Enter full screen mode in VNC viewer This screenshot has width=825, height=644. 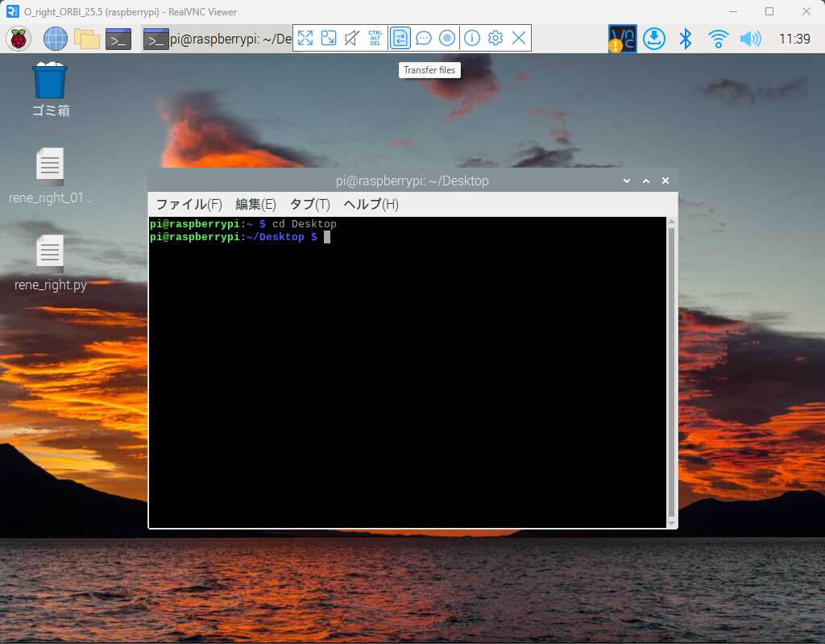(x=305, y=37)
